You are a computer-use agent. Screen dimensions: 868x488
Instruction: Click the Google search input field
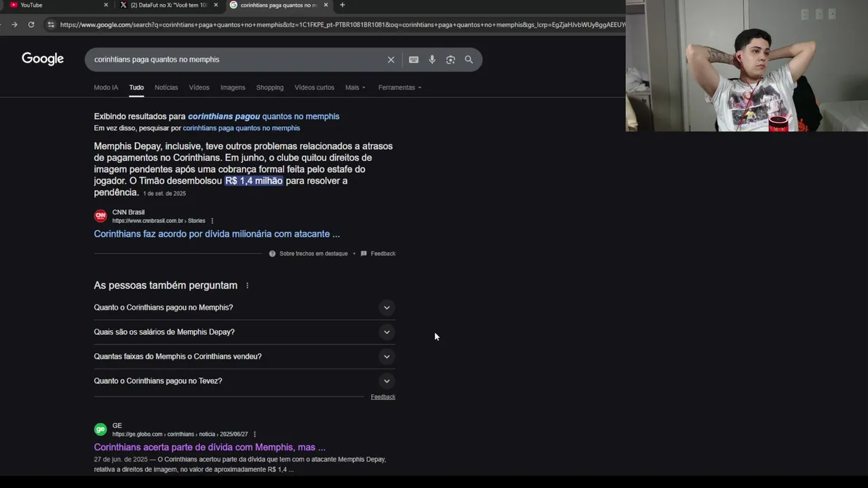[237, 60]
